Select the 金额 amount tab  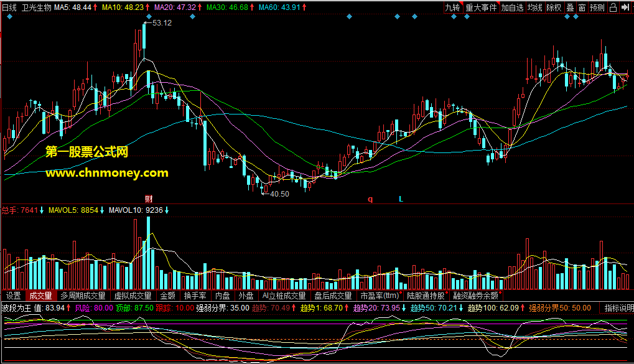168,296
